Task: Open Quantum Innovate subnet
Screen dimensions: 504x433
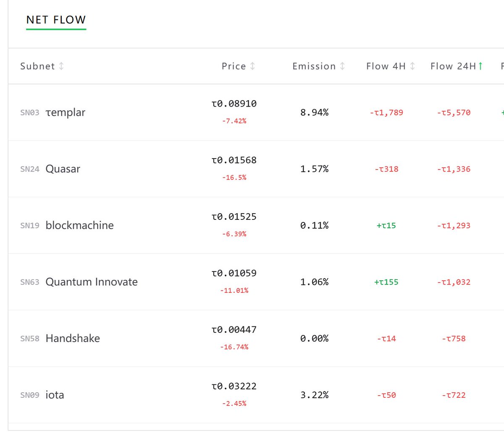Action: pos(92,282)
